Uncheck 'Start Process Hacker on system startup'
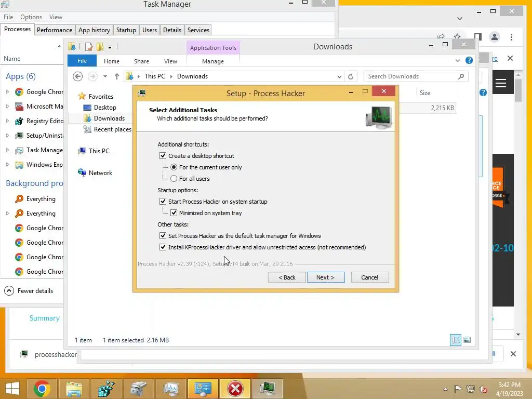 (163, 202)
